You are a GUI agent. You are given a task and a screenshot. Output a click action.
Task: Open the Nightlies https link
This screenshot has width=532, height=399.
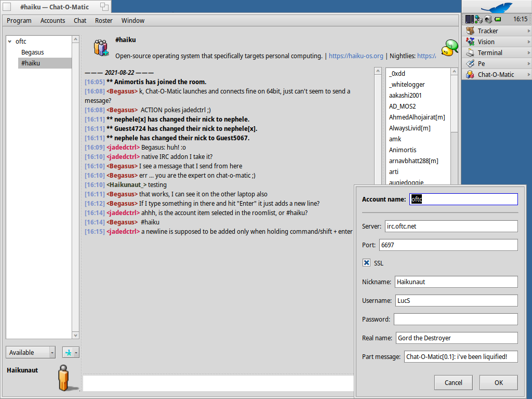tap(427, 56)
